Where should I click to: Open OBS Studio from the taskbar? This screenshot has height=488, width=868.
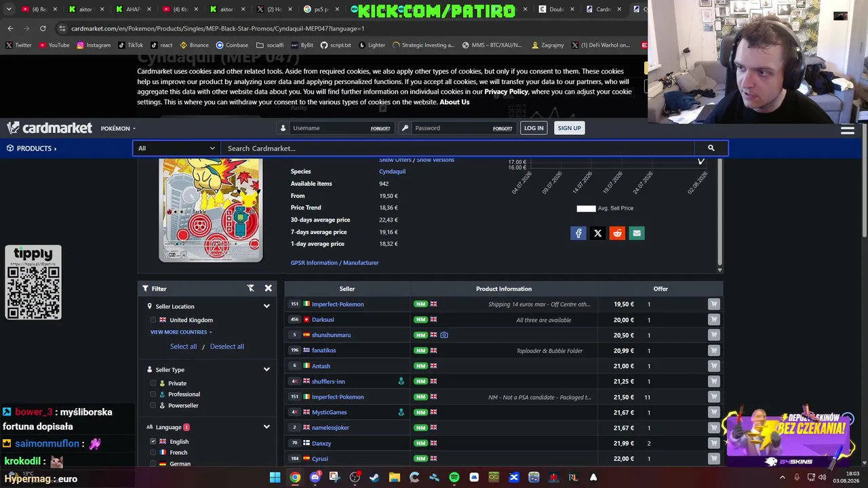click(x=355, y=477)
